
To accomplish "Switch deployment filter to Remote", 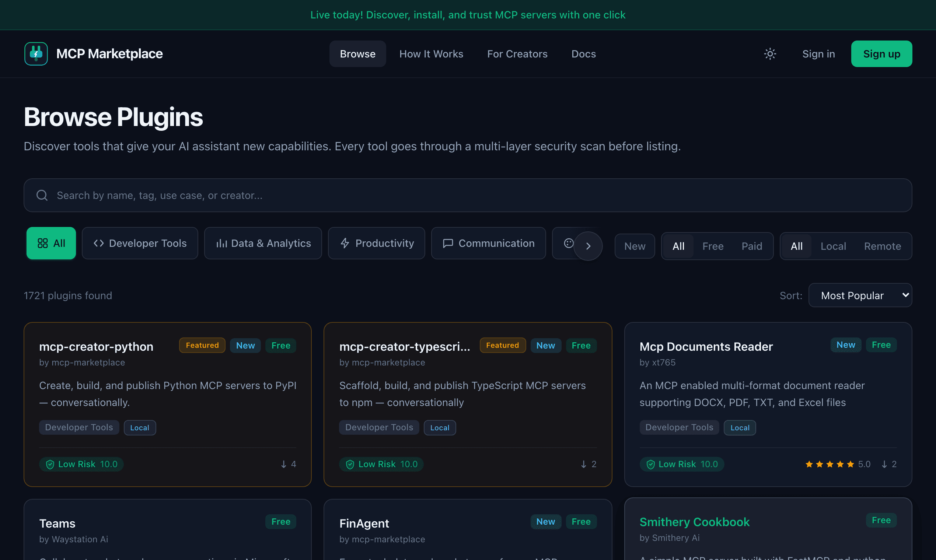I will pyautogui.click(x=883, y=246).
